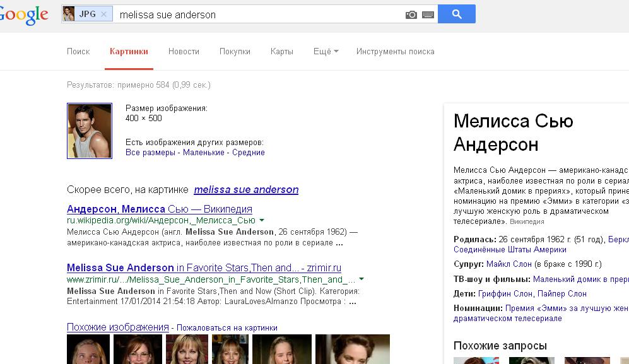629x364 pixels.
Task: Click the blue magnifier search button
Action: (x=457, y=14)
